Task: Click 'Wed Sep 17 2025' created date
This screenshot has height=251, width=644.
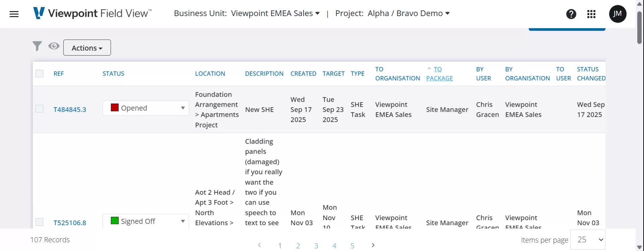Action: [x=301, y=109]
